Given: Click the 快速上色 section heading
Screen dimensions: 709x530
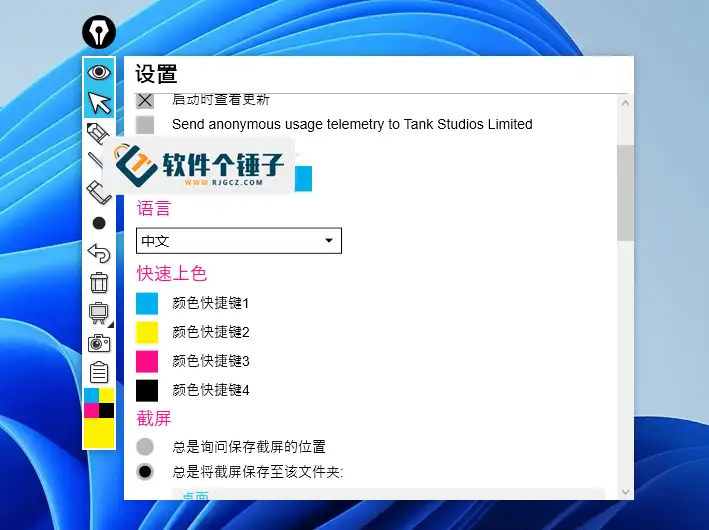Looking at the screenshot, I should click(172, 274).
